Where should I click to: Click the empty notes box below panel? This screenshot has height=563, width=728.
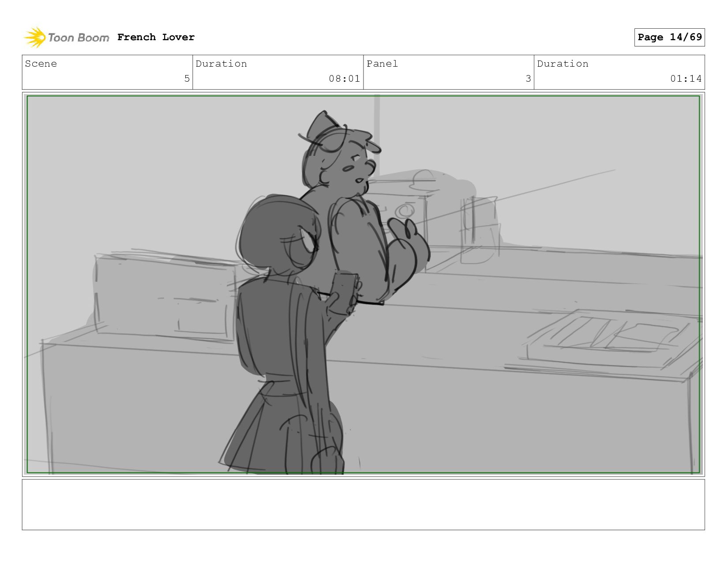(363, 505)
